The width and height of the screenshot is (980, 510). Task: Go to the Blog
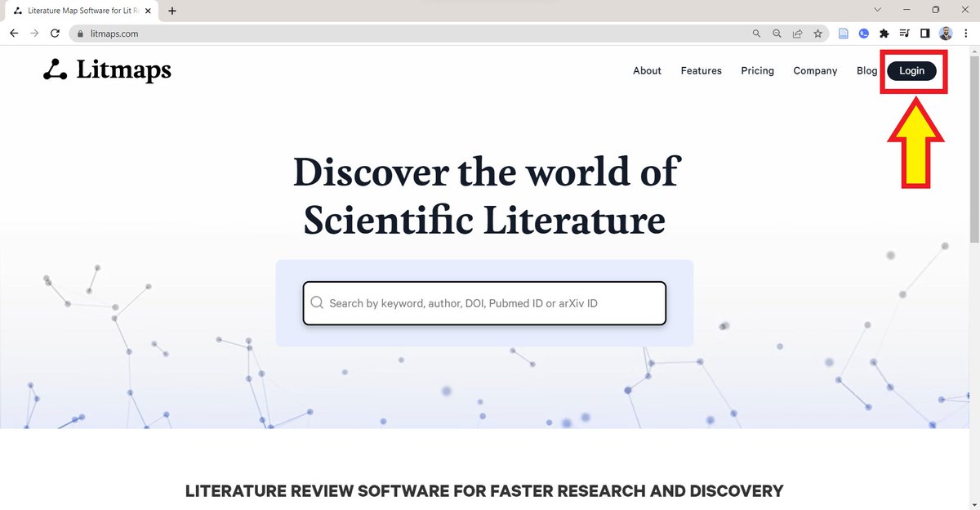pos(866,71)
